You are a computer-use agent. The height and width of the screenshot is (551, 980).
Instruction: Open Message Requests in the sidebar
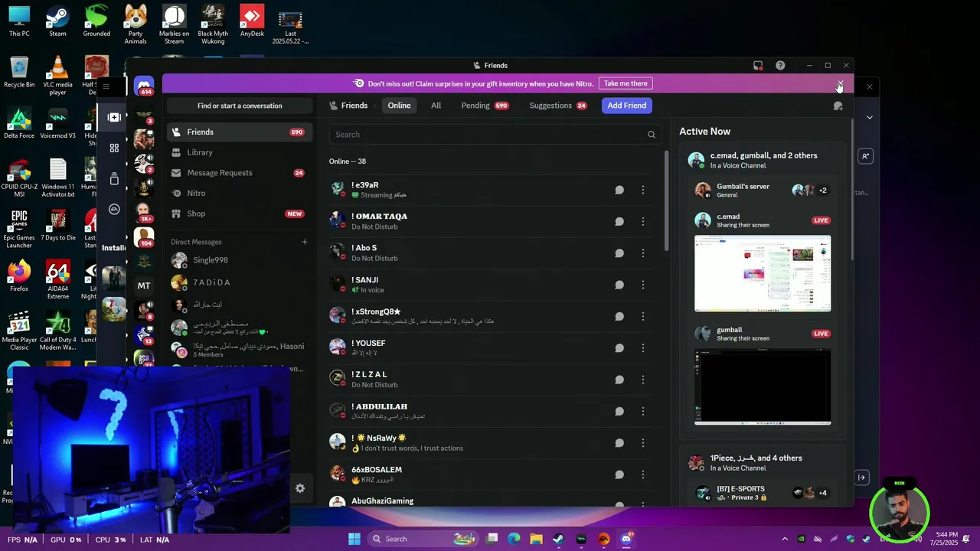coord(240,173)
